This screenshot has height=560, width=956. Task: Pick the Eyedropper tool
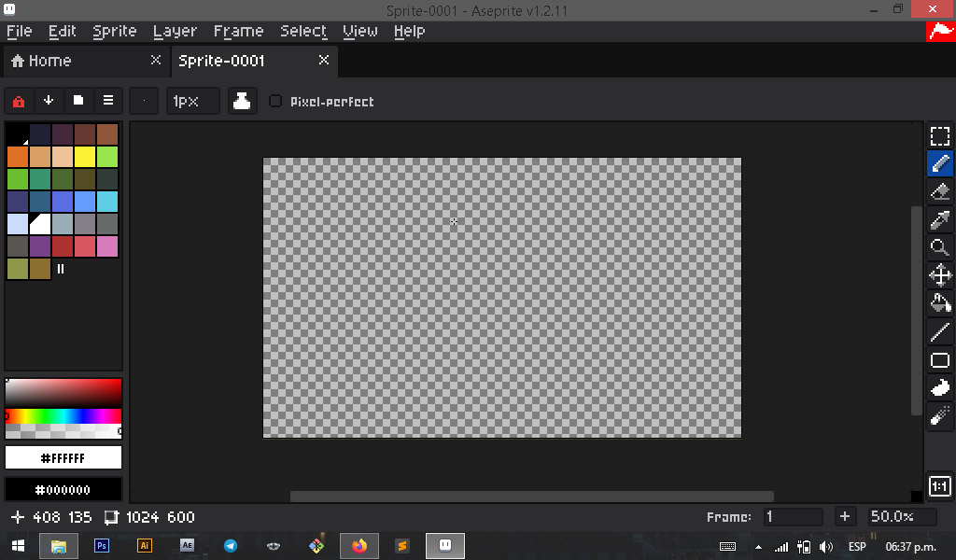(x=940, y=220)
